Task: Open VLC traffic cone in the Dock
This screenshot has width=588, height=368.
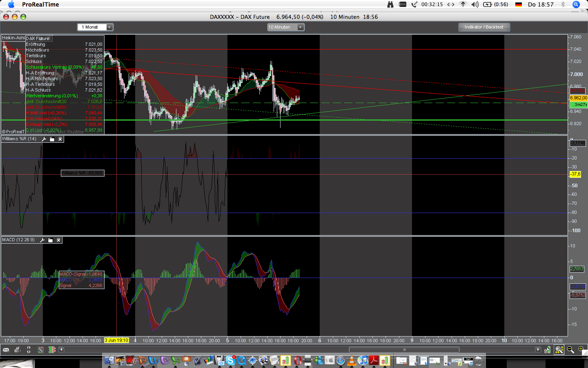Action: pyautogui.click(x=352, y=361)
